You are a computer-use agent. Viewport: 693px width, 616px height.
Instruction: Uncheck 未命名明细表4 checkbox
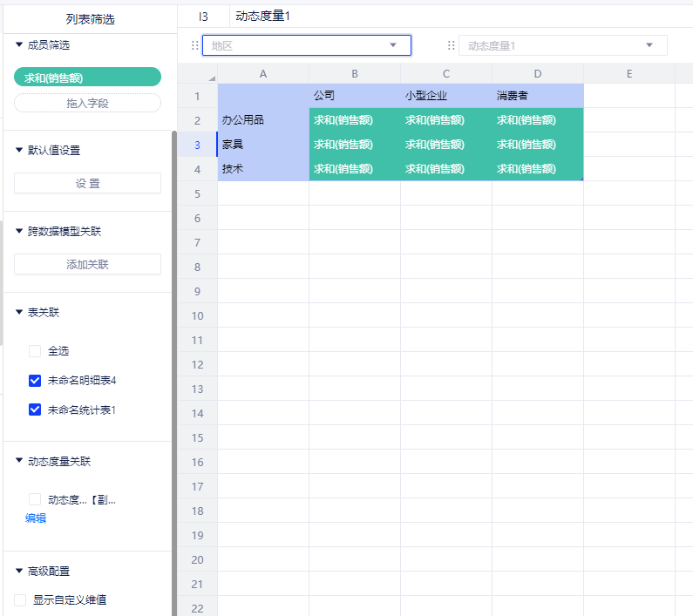pos(35,381)
